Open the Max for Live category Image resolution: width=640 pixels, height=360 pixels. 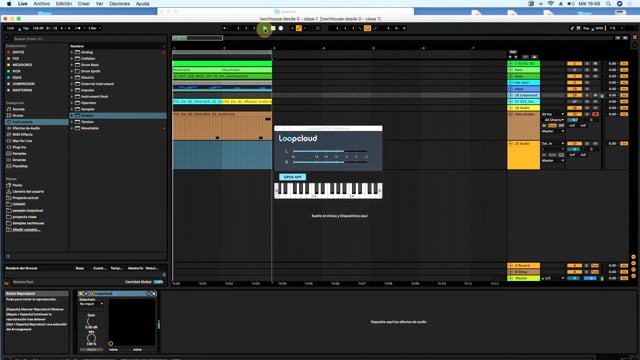coord(22,141)
